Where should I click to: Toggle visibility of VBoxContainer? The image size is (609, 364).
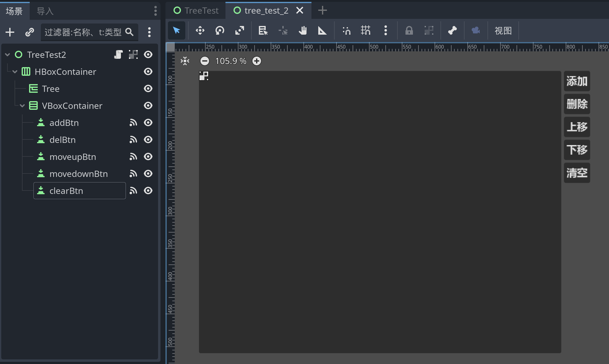[148, 106]
